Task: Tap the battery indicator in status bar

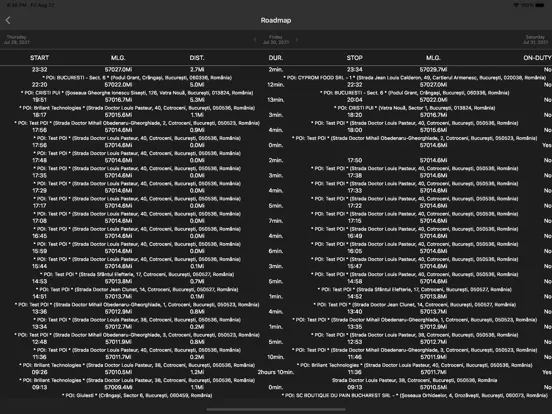Action: [x=540, y=5]
